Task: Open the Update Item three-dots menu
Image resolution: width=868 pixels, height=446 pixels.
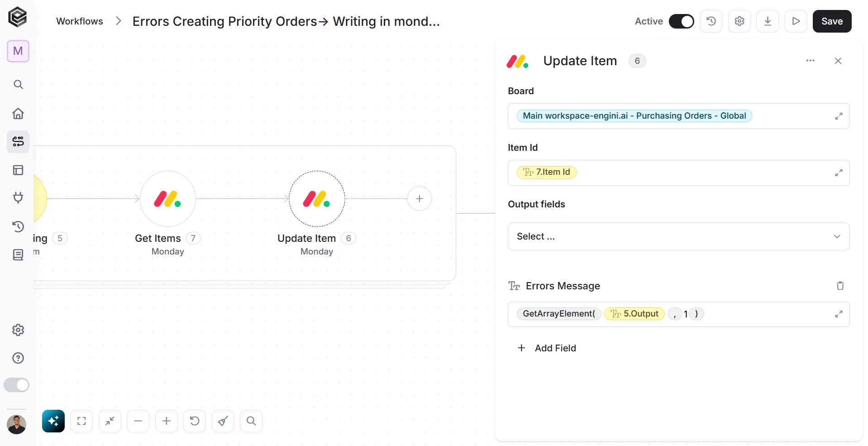Action: point(810,61)
